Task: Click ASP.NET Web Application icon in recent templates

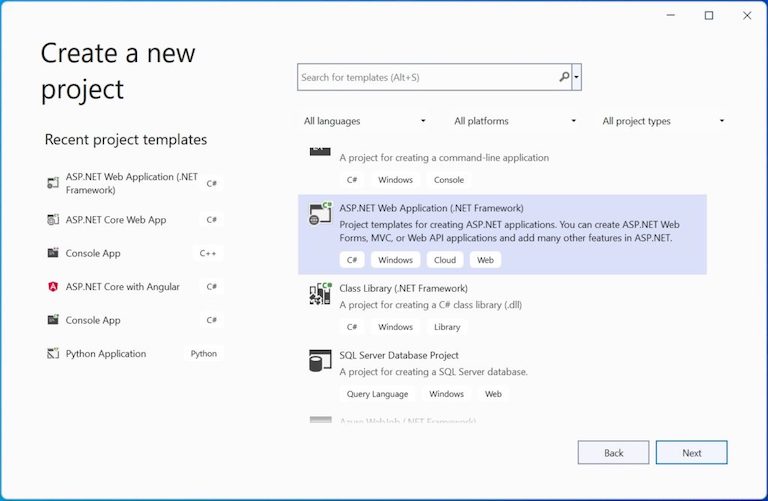Action: (53, 183)
